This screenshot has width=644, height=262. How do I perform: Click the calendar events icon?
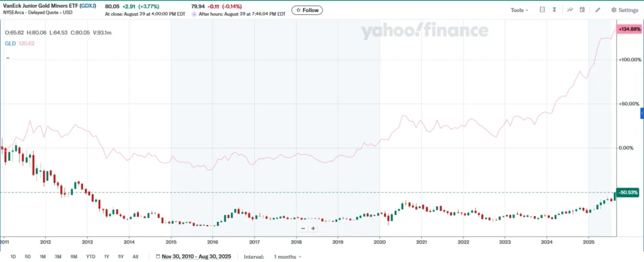pyautogui.click(x=582, y=10)
